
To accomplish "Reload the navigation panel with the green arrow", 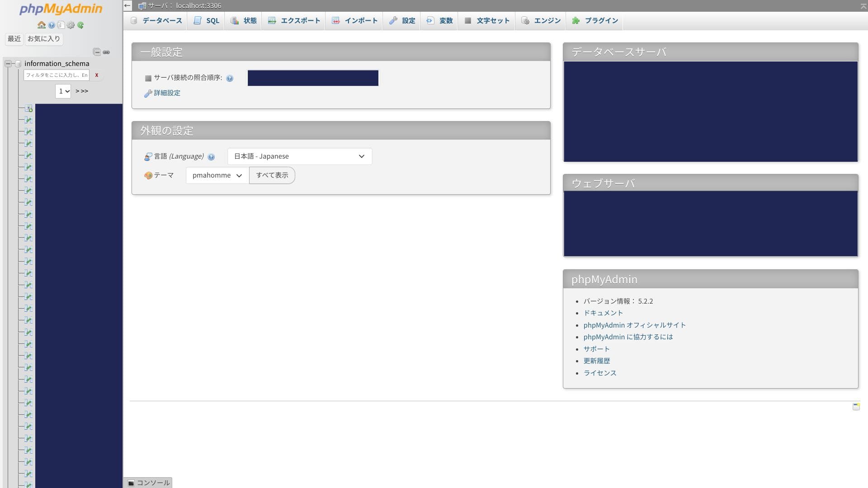I will pos(80,25).
